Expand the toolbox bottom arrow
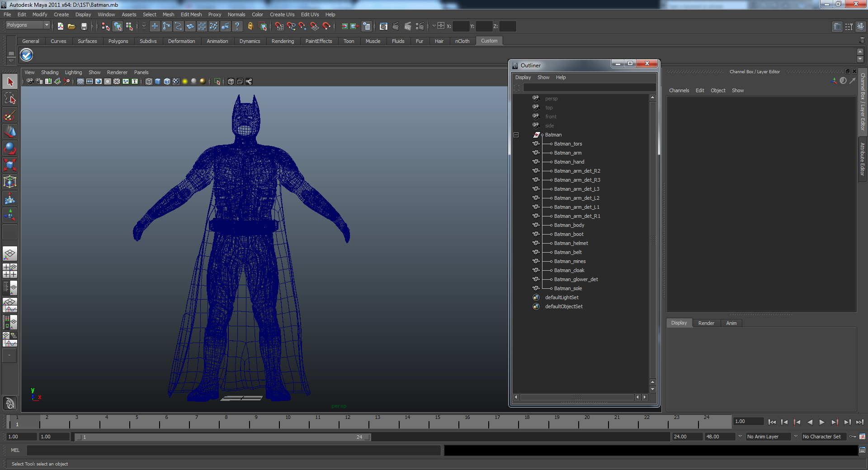 click(9, 355)
